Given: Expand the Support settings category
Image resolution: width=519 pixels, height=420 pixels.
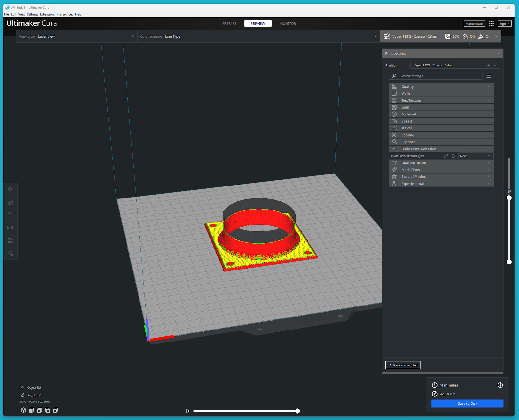Looking at the screenshot, I should (441, 142).
